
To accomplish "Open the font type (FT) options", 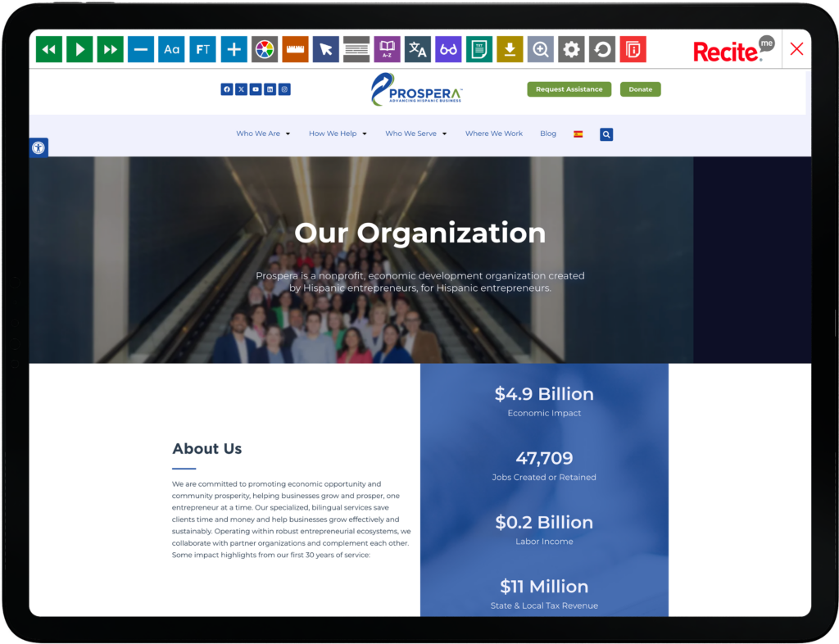I will tap(202, 49).
